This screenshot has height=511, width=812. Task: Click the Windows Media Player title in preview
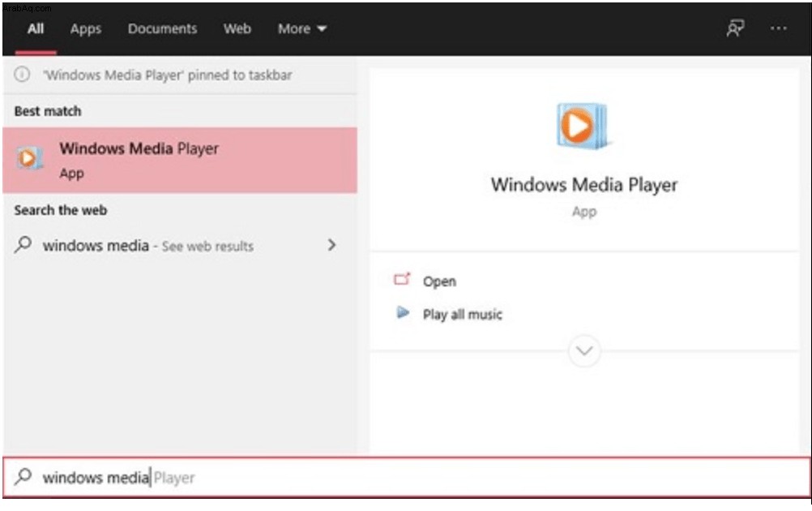pyautogui.click(x=584, y=185)
